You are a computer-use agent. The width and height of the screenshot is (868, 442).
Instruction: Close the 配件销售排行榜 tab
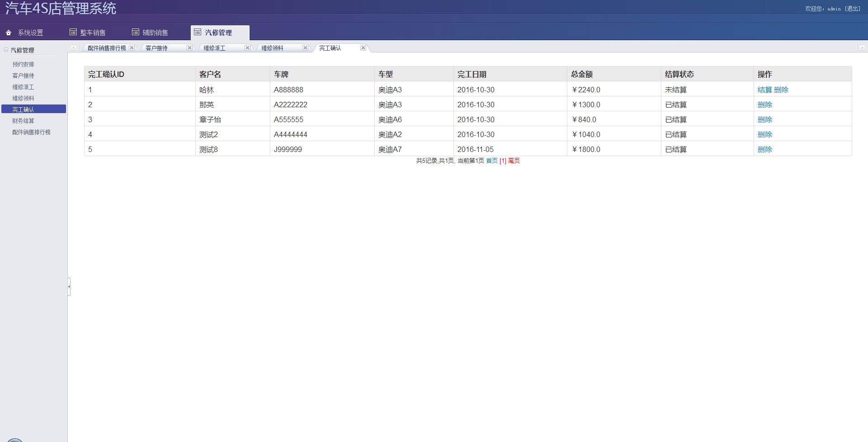click(x=132, y=48)
